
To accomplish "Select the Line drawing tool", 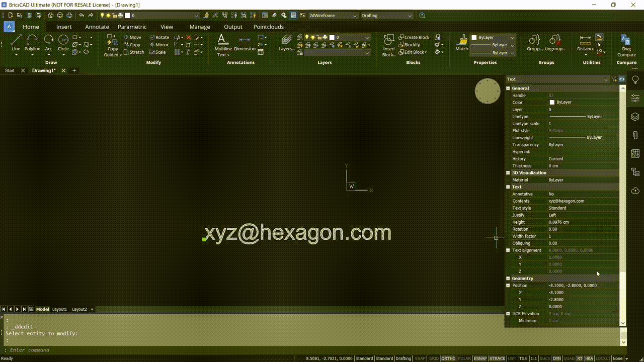I will pos(16,42).
